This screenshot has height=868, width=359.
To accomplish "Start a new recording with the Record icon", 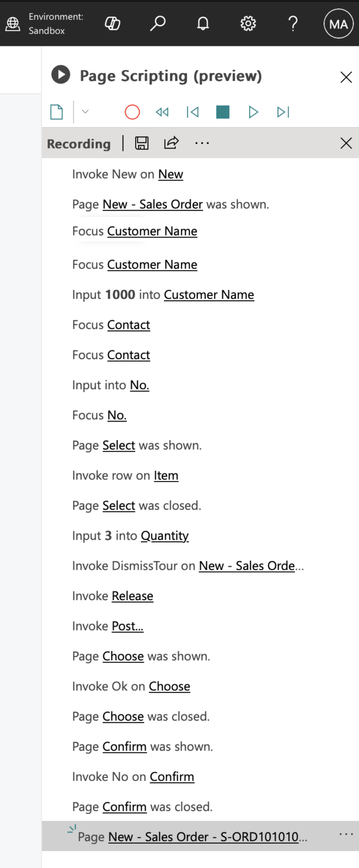I will [132, 112].
